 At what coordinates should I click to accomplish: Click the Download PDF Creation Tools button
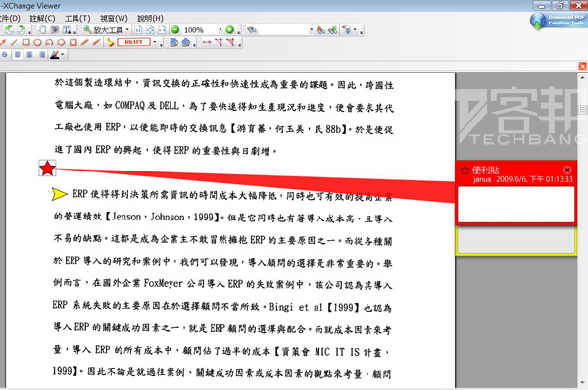click(x=559, y=21)
